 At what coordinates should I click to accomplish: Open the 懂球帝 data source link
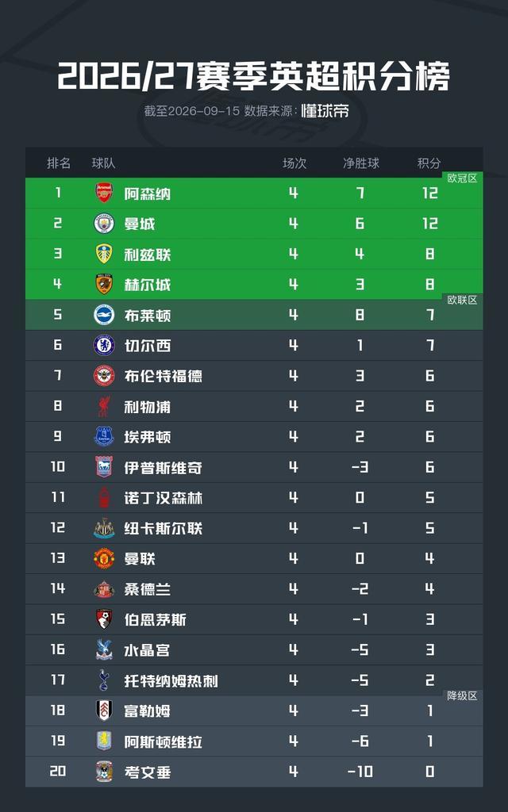coord(325,110)
